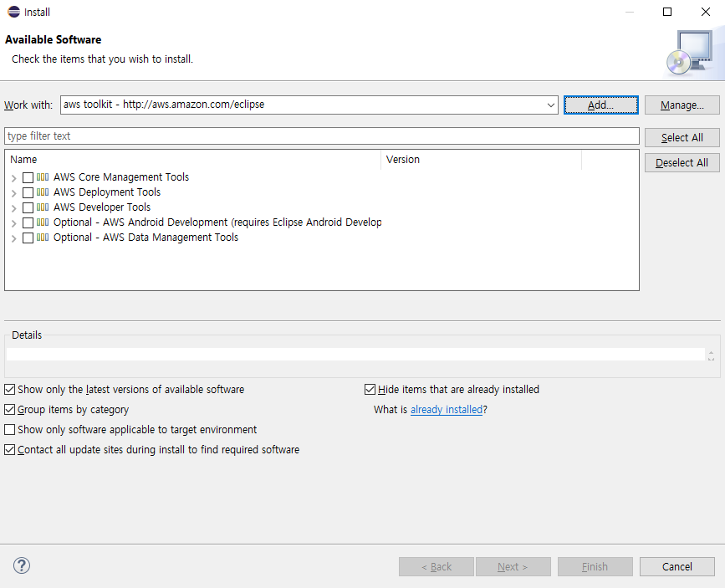This screenshot has width=725, height=588.
Task: Expand Optional AWS Android Development node
Action: pos(14,223)
